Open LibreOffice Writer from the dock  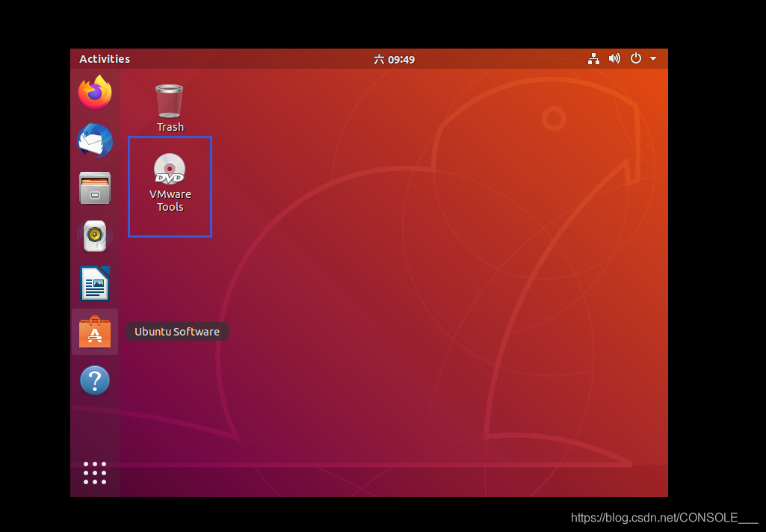click(95, 284)
